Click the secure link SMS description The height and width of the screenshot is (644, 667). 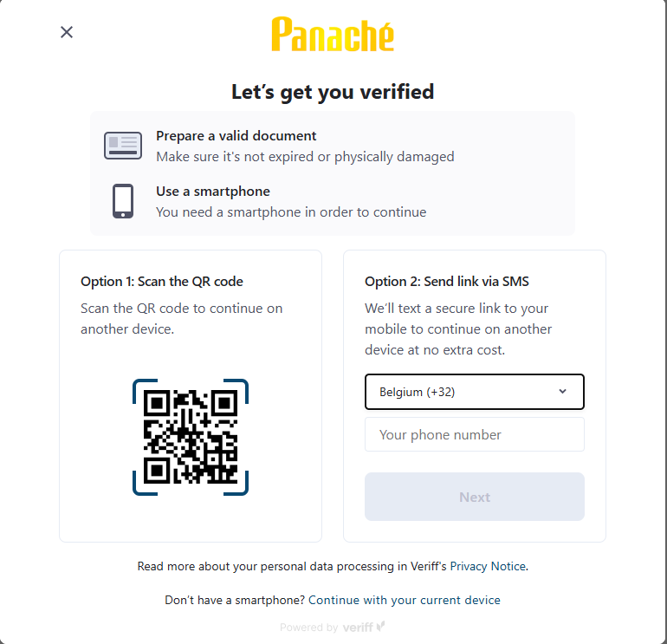tap(458, 329)
